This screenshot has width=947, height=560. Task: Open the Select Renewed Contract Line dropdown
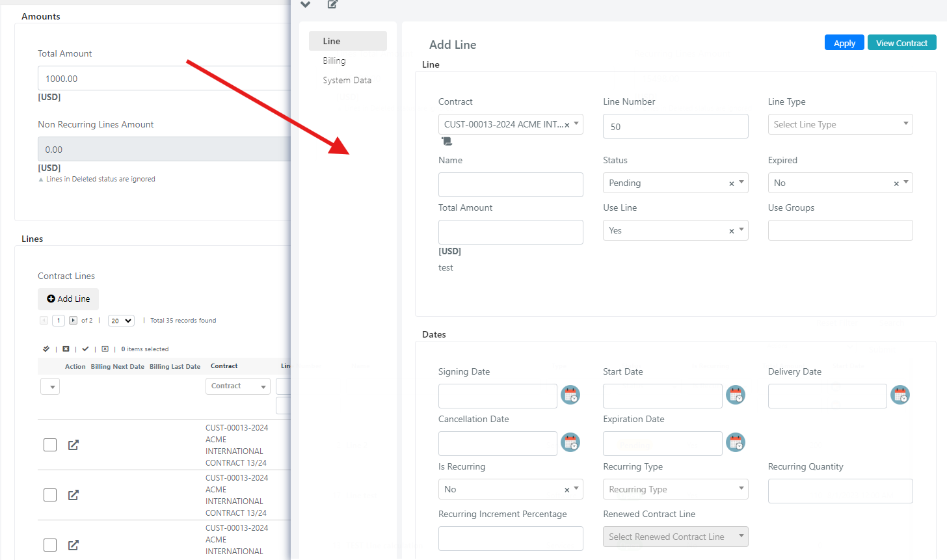(675, 537)
